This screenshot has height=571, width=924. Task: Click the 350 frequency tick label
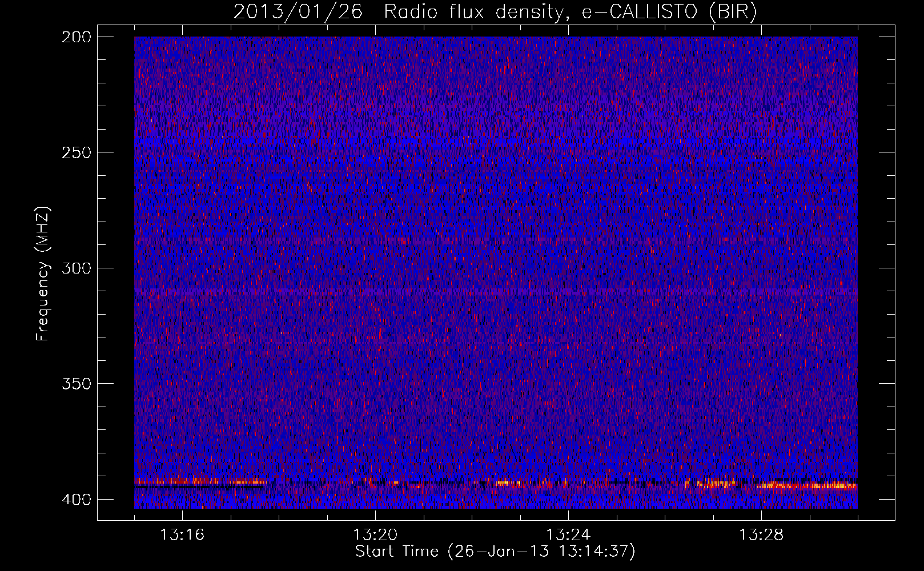pos(76,384)
